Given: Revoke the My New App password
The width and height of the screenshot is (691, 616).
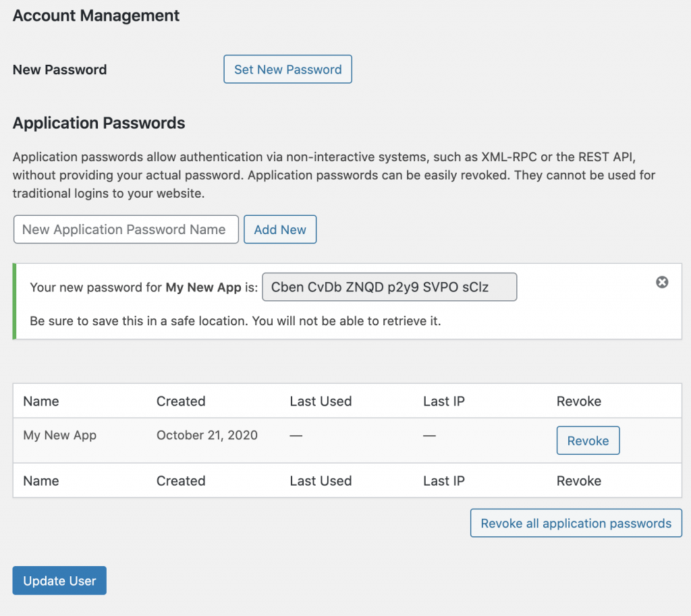Looking at the screenshot, I should coord(587,441).
